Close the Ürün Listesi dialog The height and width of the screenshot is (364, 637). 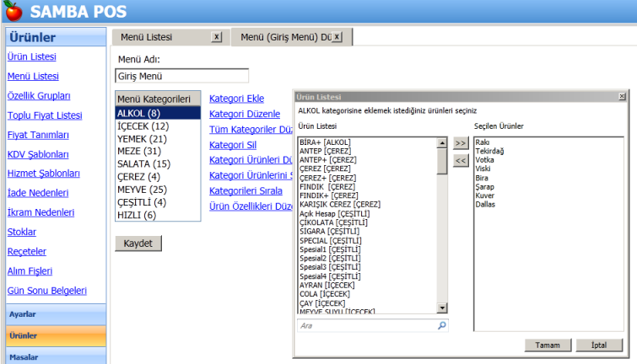click(622, 97)
